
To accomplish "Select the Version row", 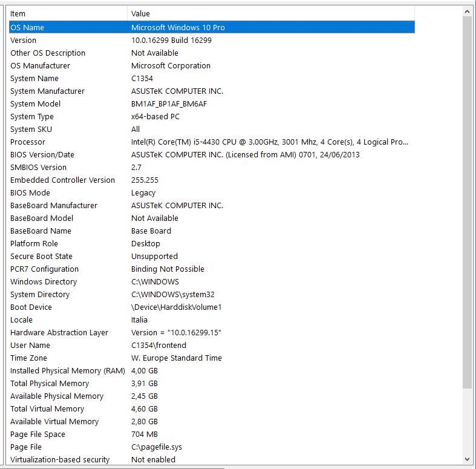I will 212,40.
